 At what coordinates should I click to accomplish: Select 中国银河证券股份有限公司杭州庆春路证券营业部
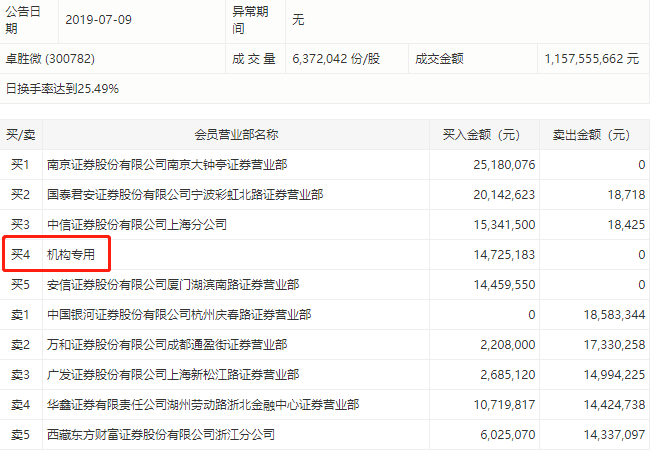179,315
